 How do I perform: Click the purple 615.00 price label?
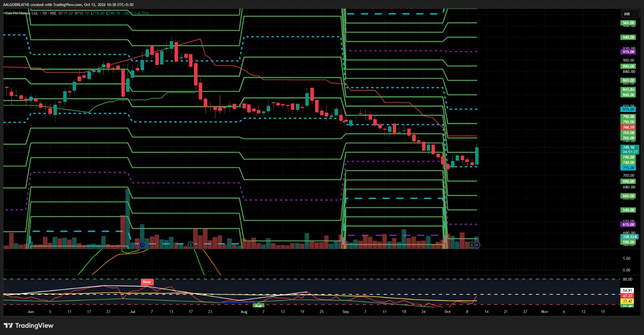pos(628,225)
